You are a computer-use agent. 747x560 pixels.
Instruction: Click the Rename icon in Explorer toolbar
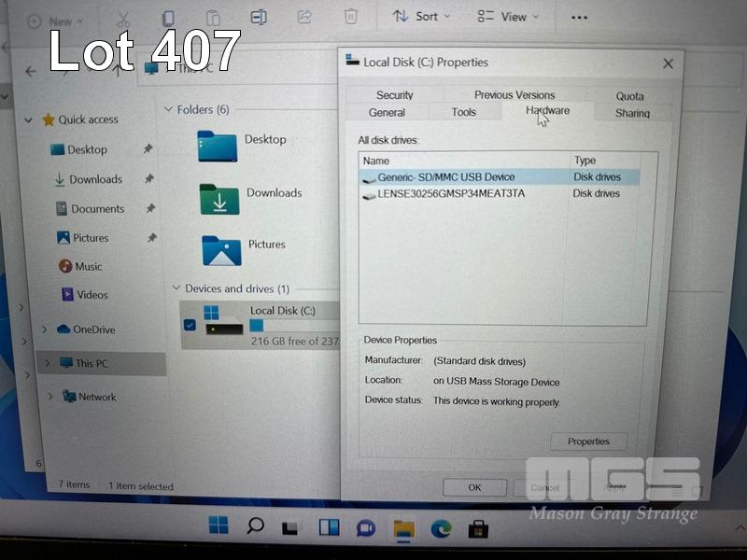(259, 17)
